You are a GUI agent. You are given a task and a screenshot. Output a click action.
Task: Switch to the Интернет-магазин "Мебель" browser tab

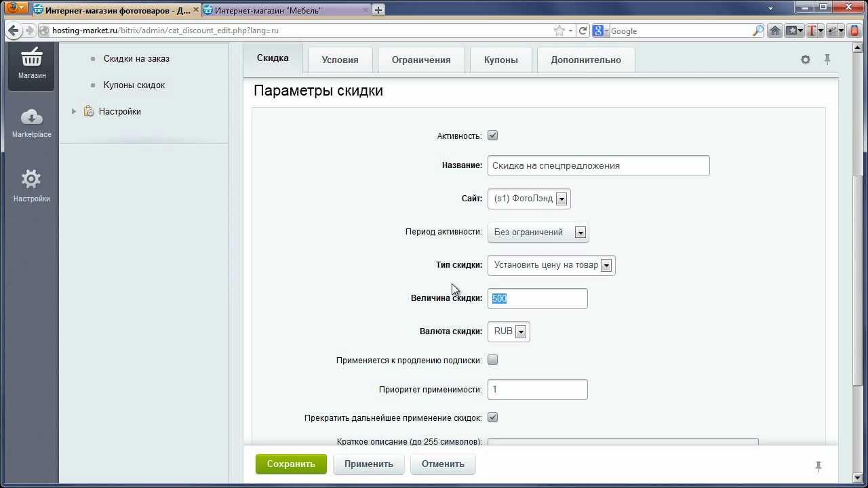(285, 9)
